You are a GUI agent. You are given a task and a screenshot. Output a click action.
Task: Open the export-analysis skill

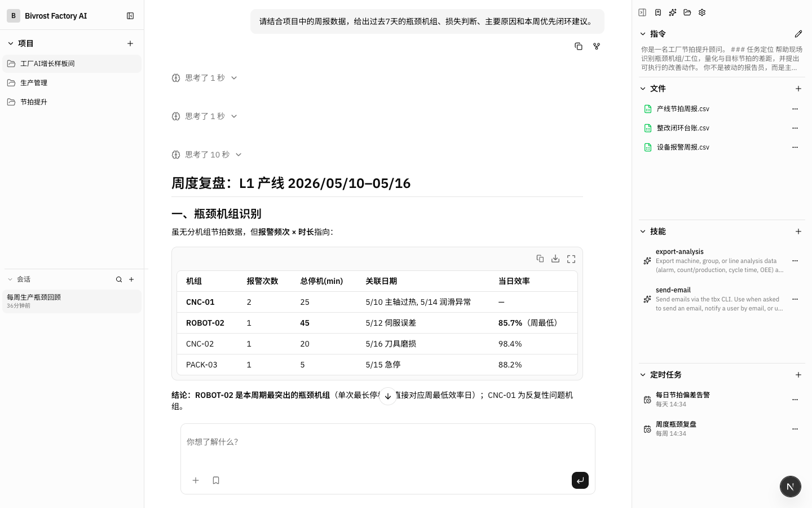(x=713, y=261)
